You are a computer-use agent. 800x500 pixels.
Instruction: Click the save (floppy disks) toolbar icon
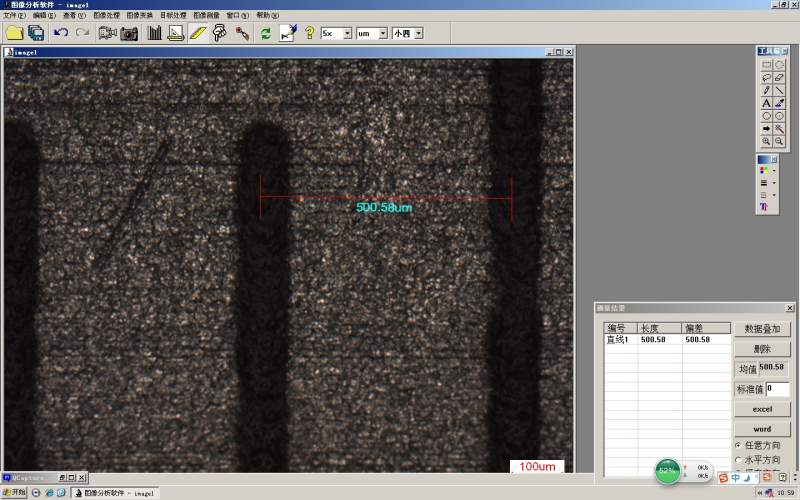coord(36,33)
